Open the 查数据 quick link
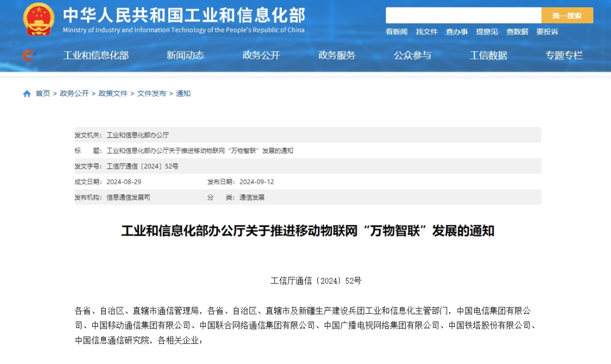 (517, 32)
